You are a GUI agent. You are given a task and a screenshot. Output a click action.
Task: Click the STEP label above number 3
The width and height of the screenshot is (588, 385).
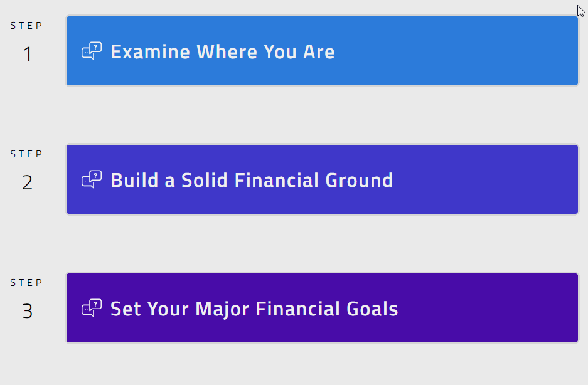click(x=27, y=283)
